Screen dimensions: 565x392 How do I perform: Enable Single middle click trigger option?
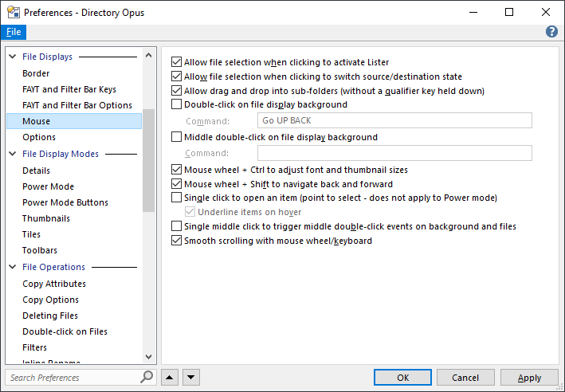point(176,226)
